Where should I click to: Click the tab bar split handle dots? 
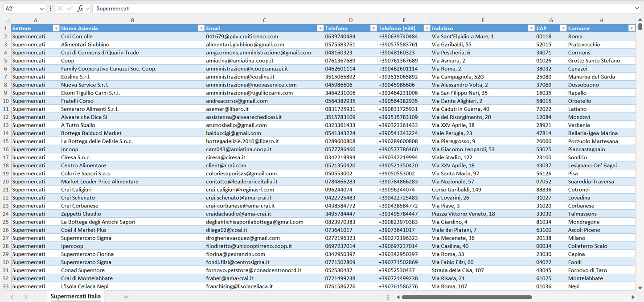click(x=388, y=297)
